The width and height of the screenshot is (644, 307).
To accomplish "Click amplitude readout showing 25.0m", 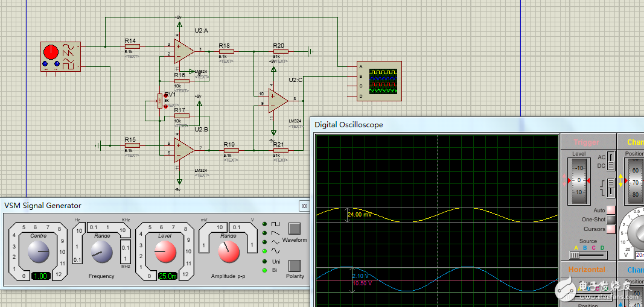I will (168, 276).
